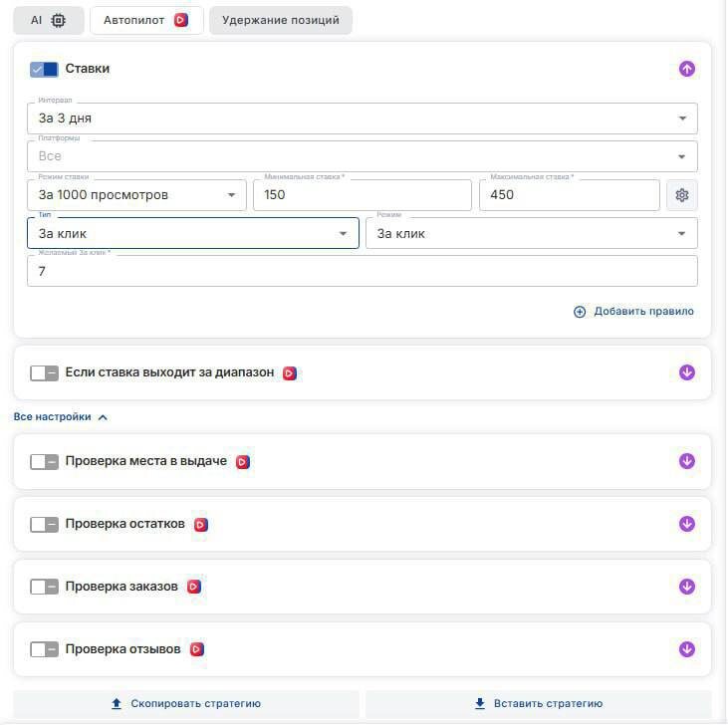
Task: Expand the Проверка отзывов section arrow
Action: [686, 649]
